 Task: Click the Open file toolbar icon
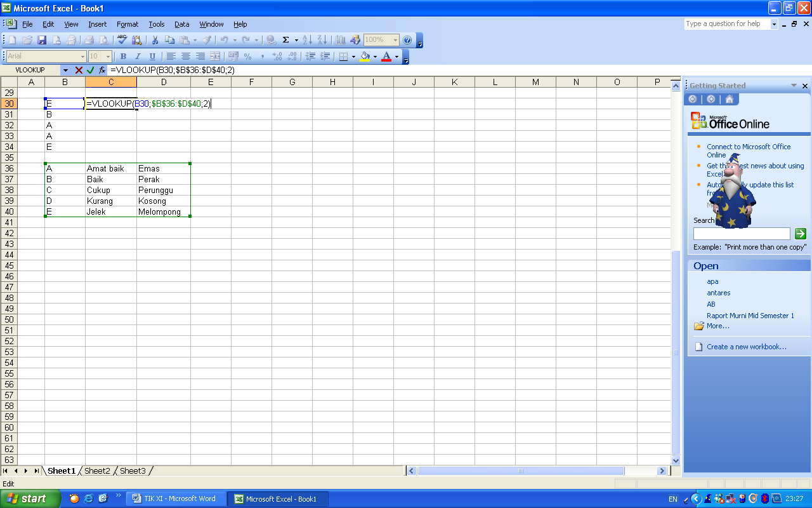[27, 40]
